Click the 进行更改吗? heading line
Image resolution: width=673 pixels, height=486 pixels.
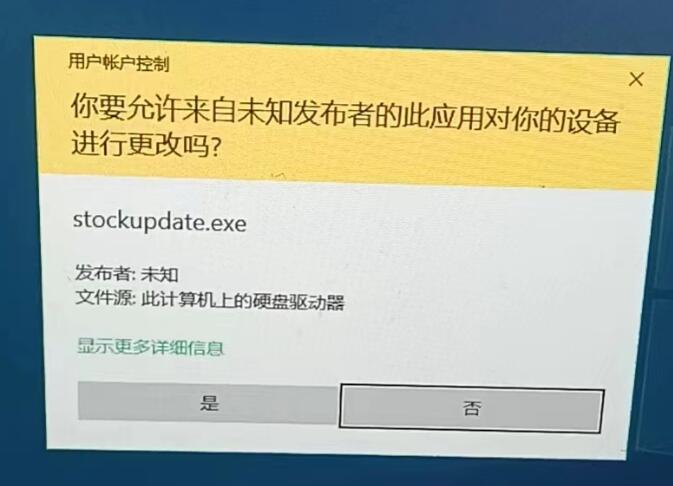tap(146, 143)
